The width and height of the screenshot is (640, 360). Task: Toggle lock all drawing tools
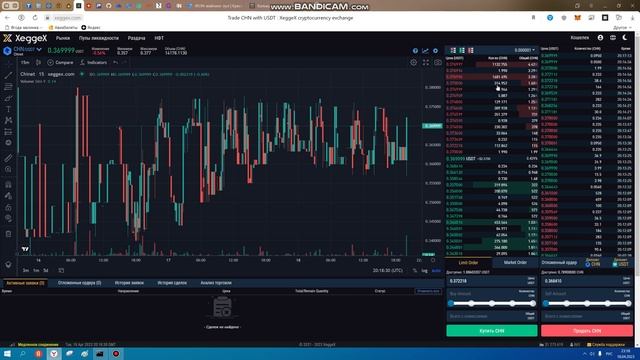point(8,207)
